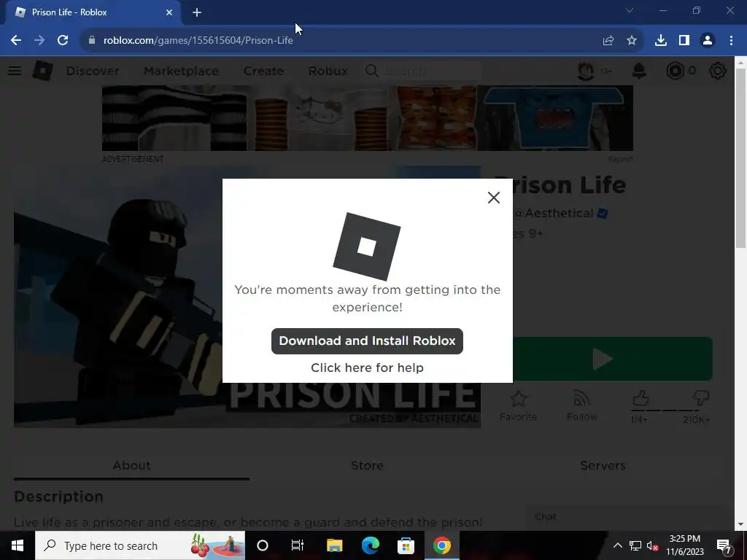Open the Windows Start menu
The image size is (747, 560).
click(18, 545)
